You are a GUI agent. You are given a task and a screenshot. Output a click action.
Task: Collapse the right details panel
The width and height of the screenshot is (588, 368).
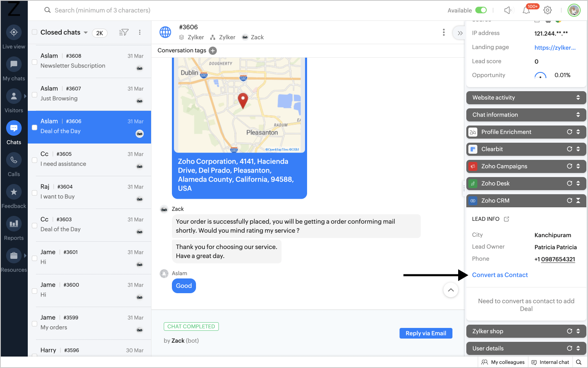pyautogui.click(x=460, y=33)
